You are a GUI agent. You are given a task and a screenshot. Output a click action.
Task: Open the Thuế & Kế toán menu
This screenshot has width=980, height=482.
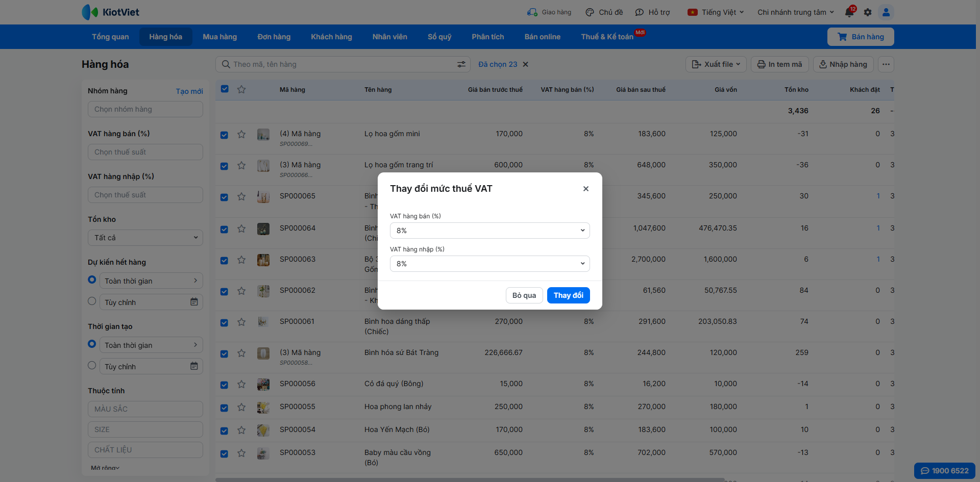(x=607, y=37)
